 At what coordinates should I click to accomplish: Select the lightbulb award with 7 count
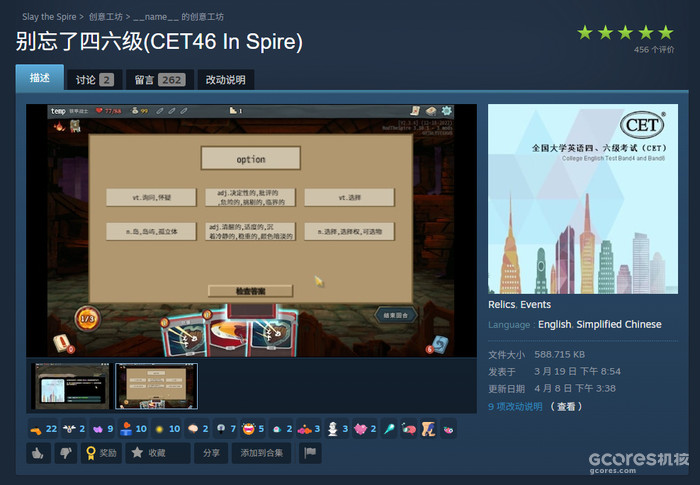pos(225,429)
